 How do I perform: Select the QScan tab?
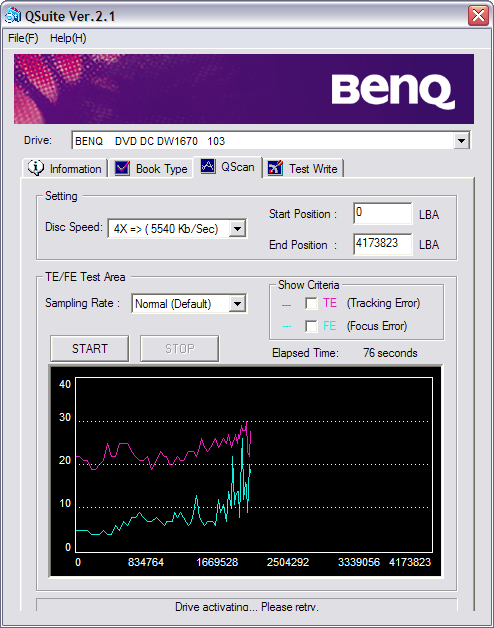coord(228,167)
